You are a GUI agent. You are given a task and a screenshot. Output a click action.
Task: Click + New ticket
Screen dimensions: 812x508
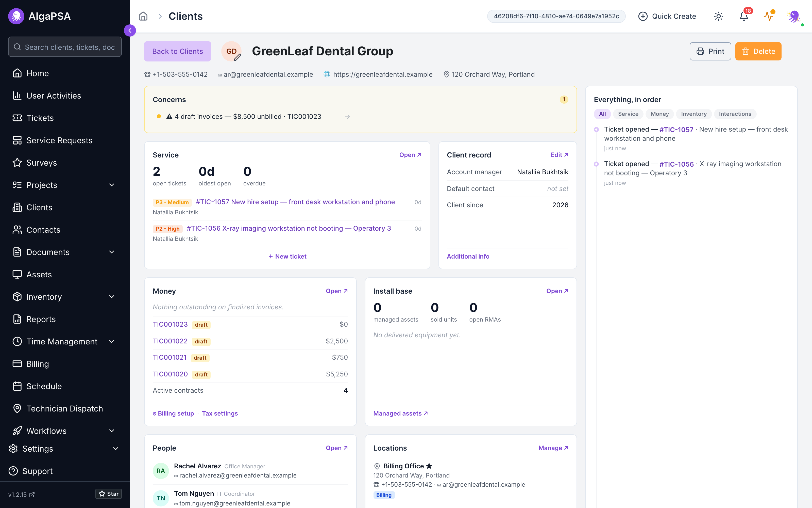coord(287,256)
